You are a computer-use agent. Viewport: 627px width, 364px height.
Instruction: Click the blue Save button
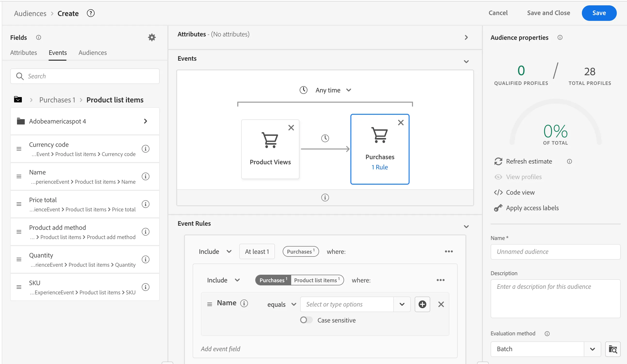pos(599,13)
